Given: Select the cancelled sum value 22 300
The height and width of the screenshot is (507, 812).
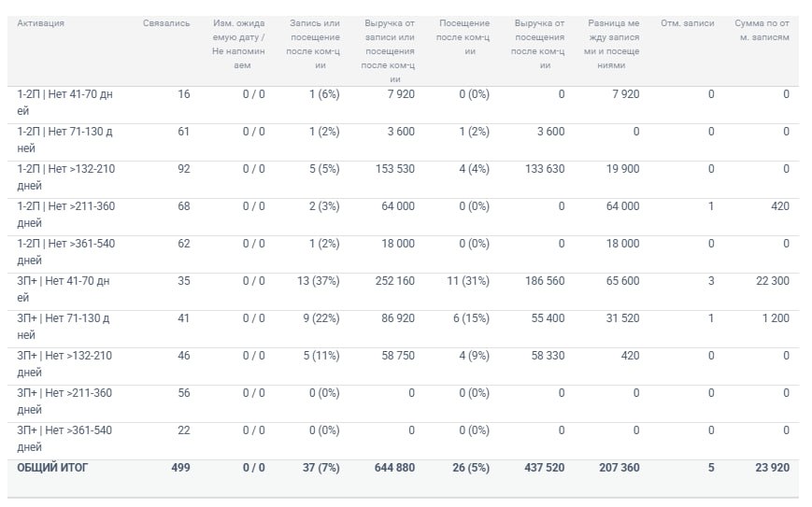Looking at the screenshot, I should 773,281.
